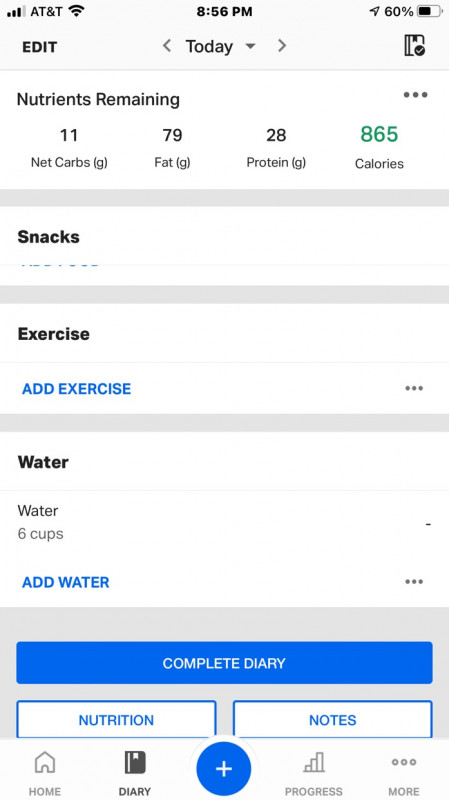The height and width of the screenshot is (800, 449).
Task: Open the More tab icon
Action: click(404, 762)
